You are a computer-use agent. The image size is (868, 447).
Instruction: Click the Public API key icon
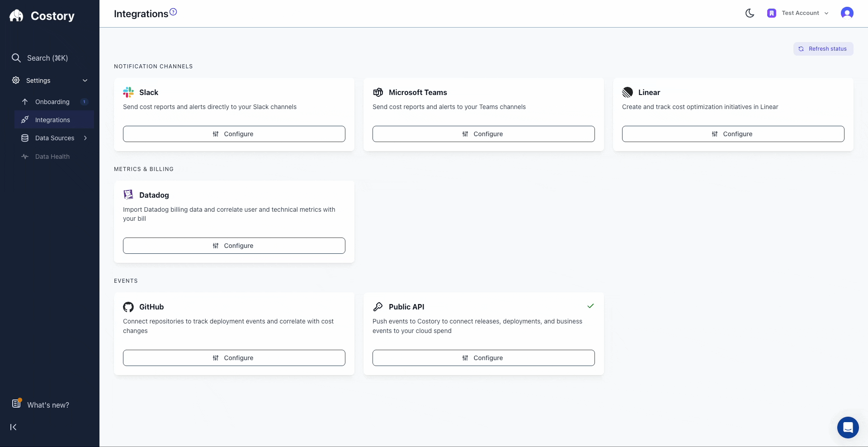tap(378, 307)
